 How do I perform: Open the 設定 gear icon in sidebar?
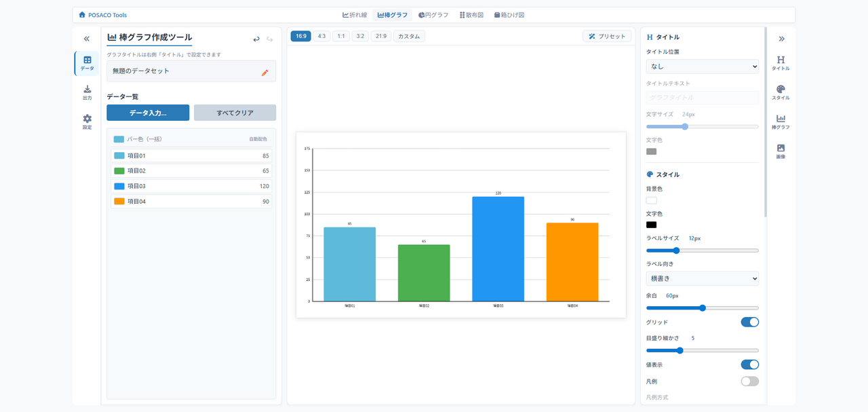87,122
